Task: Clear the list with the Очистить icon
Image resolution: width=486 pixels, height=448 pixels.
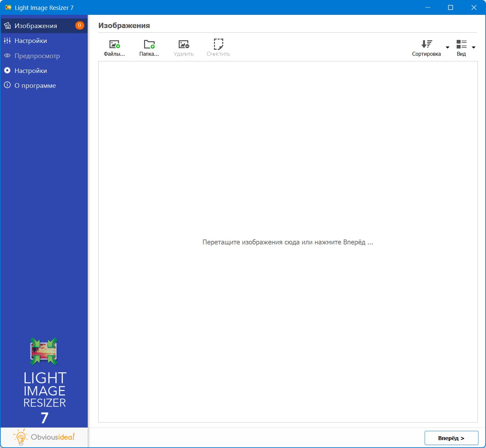Action: 218,44
